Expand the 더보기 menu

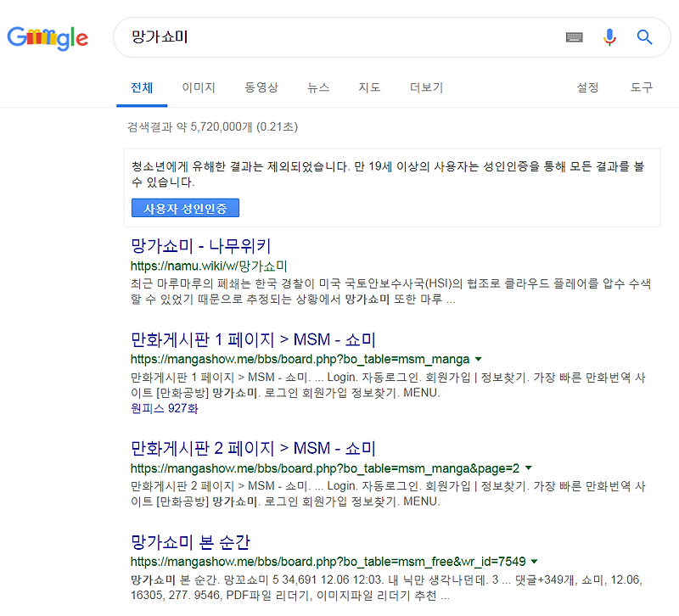[427, 88]
